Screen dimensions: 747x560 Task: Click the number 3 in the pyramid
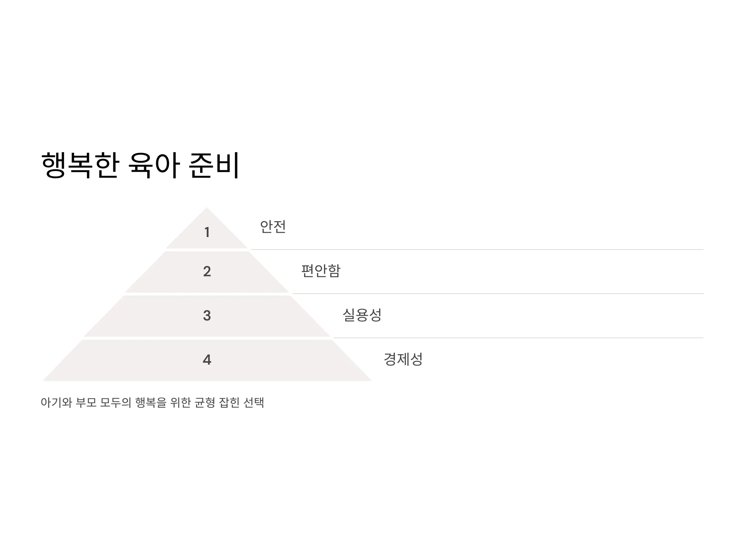tap(207, 315)
